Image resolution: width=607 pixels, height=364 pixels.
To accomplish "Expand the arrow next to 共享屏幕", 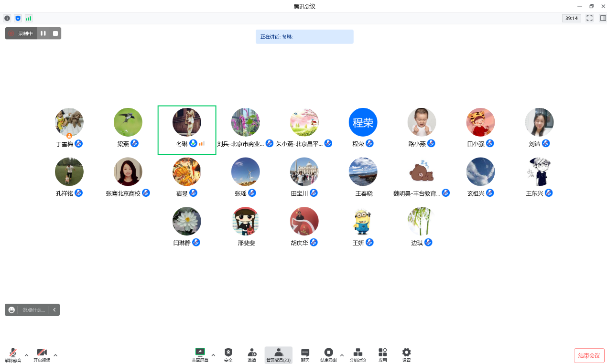I will tap(213, 355).
